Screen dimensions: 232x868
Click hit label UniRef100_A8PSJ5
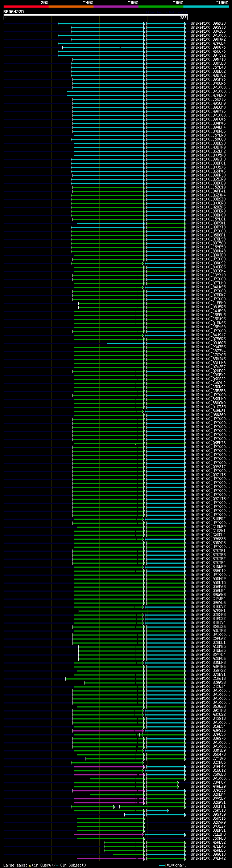click(208, 731)
